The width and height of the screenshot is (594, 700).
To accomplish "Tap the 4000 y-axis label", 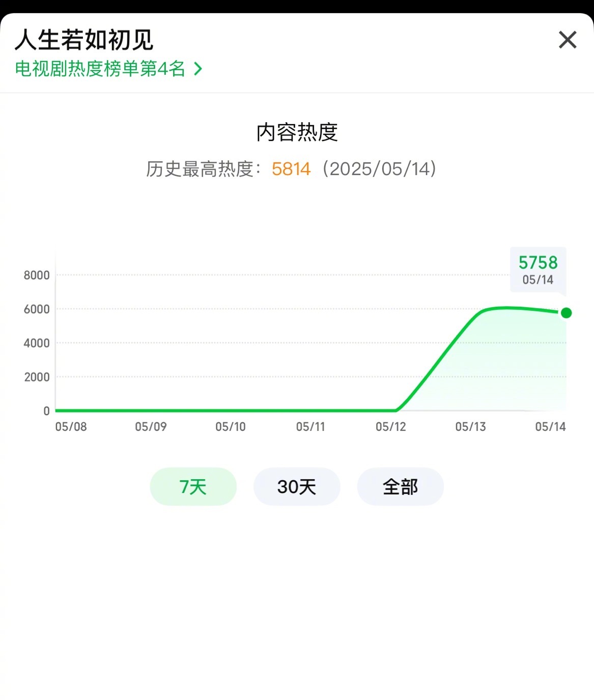I will (37, 343).
